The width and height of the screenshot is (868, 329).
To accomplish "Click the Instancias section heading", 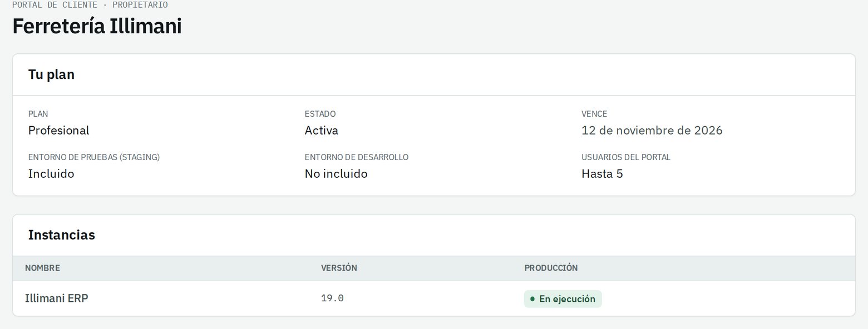I will click(62, 235).
